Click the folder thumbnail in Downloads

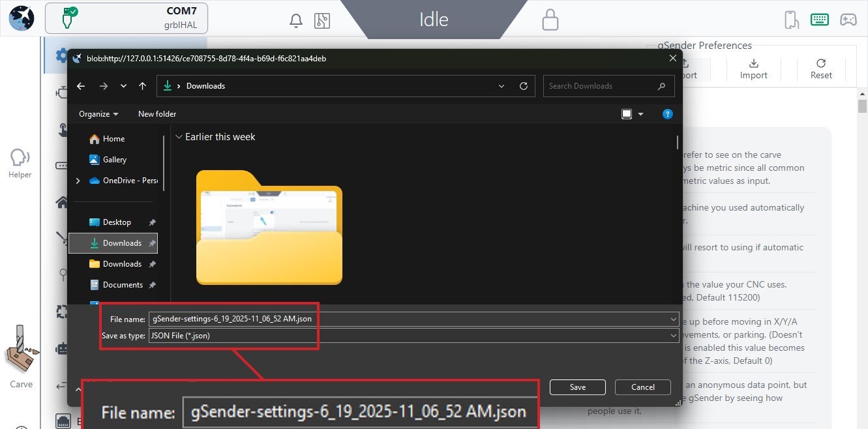click(x=269, y=228)
